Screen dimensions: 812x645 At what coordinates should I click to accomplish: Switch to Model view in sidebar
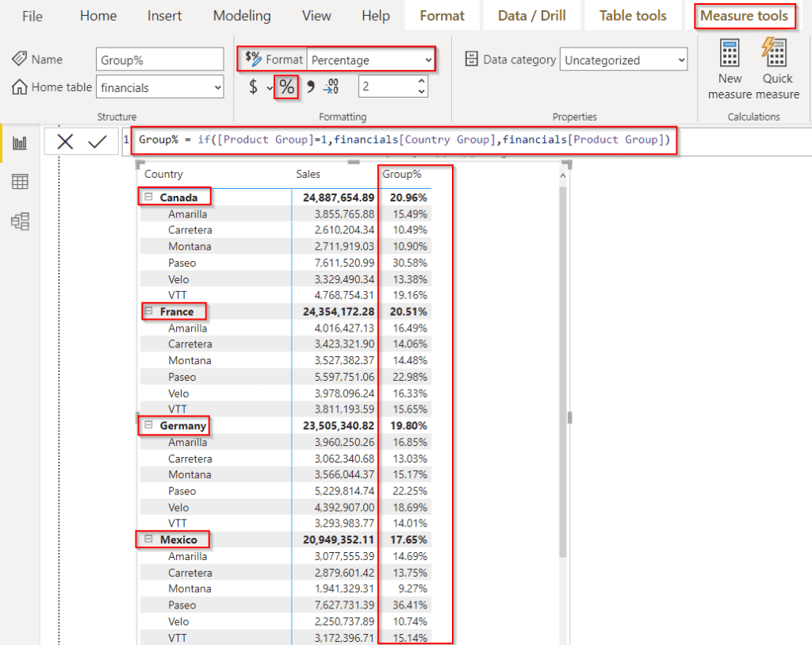20,221
